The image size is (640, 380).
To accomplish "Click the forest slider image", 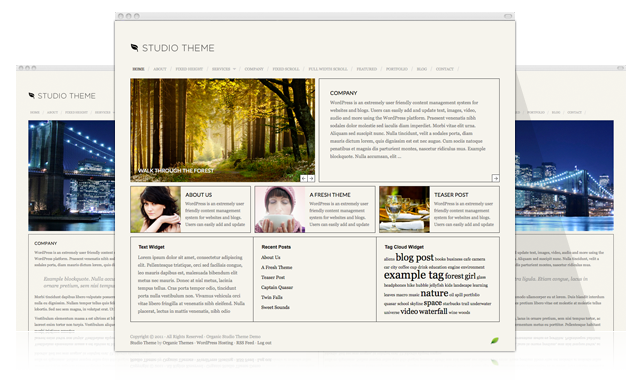I will pos(222,130).
